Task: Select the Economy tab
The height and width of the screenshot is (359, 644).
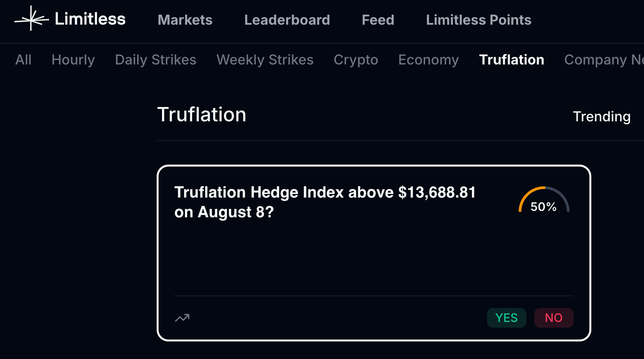Action: pos(428,60)
